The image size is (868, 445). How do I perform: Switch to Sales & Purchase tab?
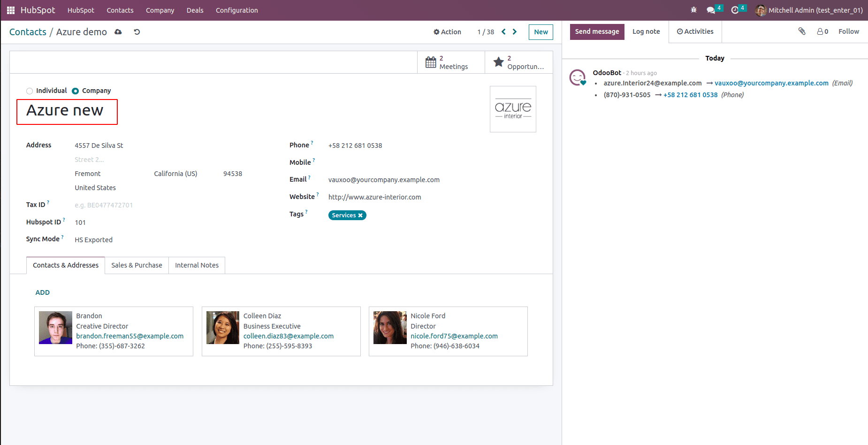pyautogui.click(x=137, y=265)
